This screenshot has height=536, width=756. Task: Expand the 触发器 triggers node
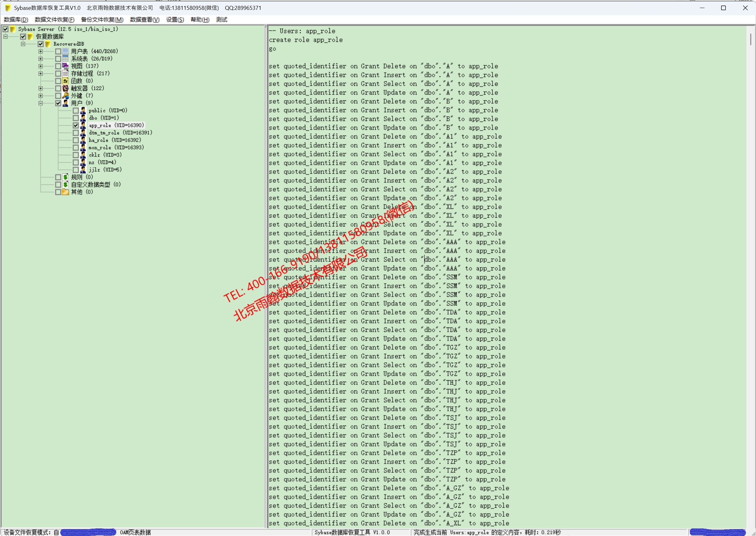41,88
